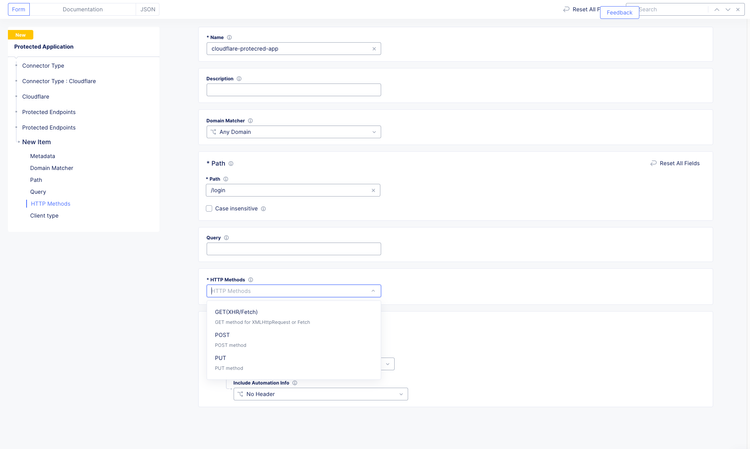Image resolution: width=750 pixels, height=449 pixels.
Task: Clear the /login Path field
Action: 373,190
